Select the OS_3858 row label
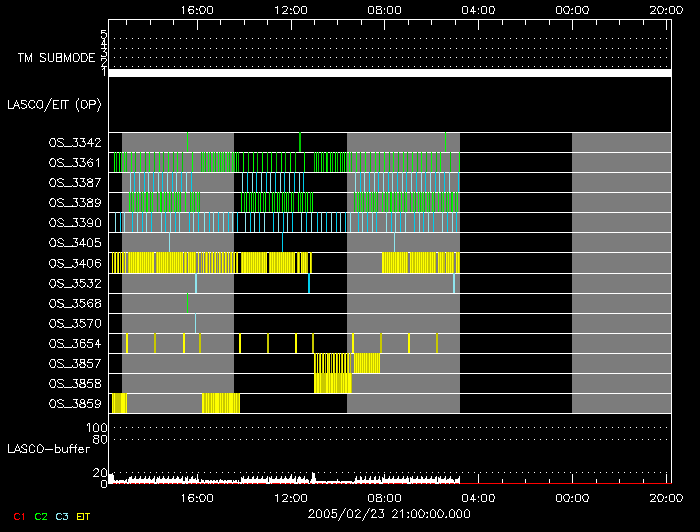 [75, 384]
